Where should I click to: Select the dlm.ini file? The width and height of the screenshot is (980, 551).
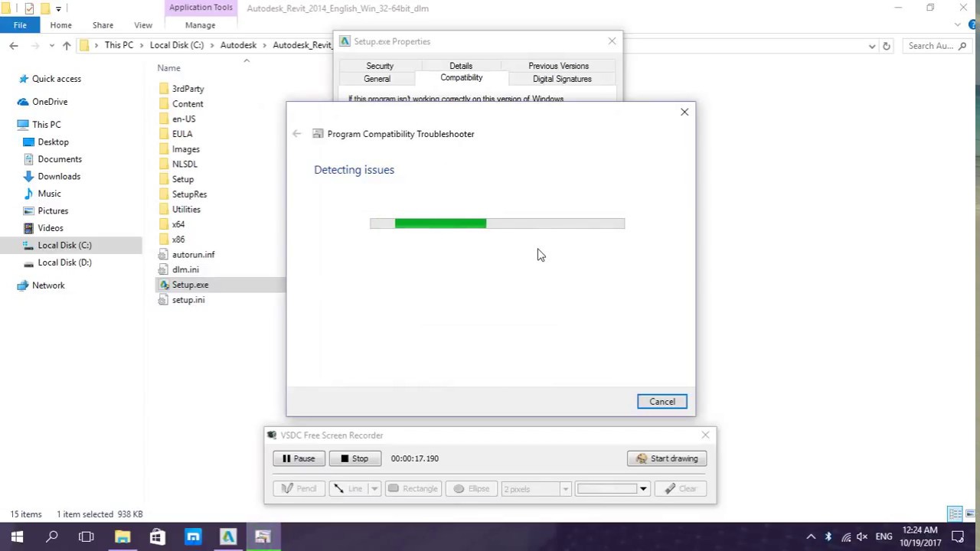[x=185, y=269]
